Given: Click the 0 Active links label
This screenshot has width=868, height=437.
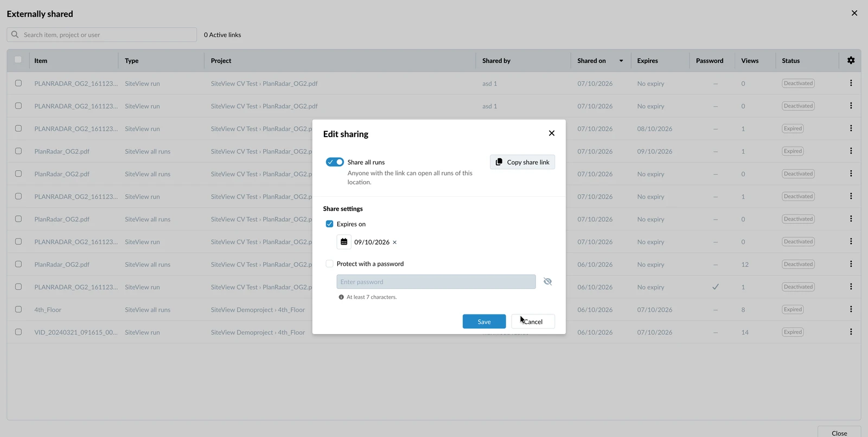Looking at the screenshot, I should 222,35.
